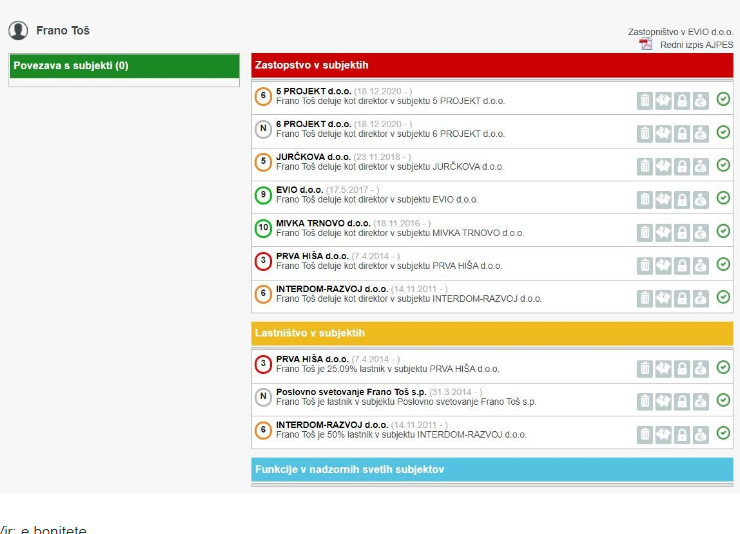This screenshot has width=740, height=534.
Task: Click the lock icon for Poslovno svetovanje Frano Toš s.p.
Action: pos(681,401)
